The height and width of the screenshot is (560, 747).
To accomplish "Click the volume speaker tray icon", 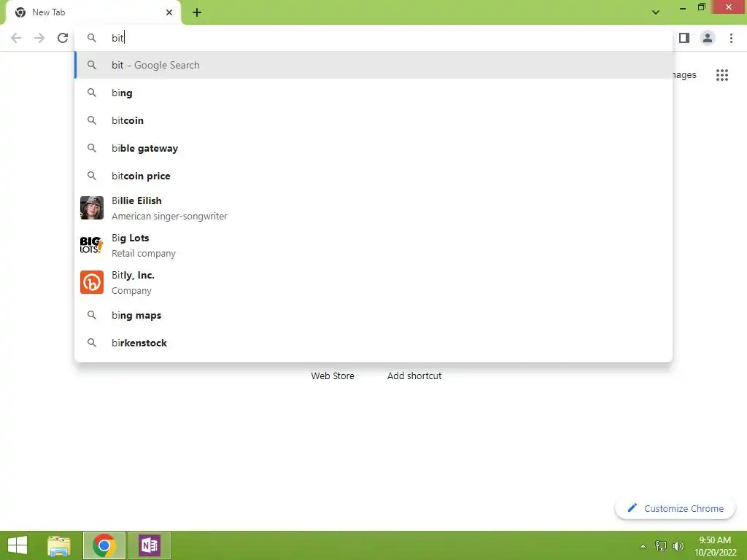I will pyautogui.click(x=678, y=545).
